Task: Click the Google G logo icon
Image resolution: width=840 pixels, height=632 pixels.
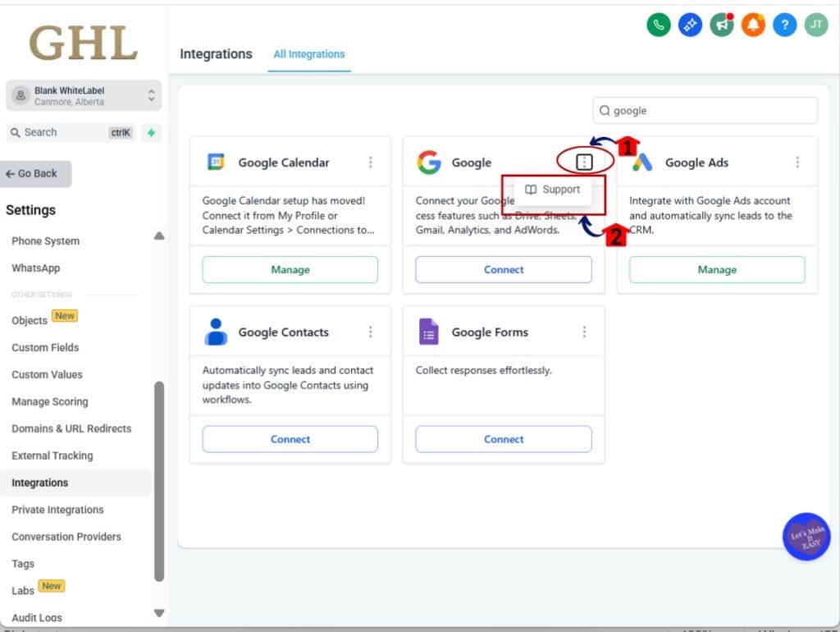Action: click(x=429, y=162)
